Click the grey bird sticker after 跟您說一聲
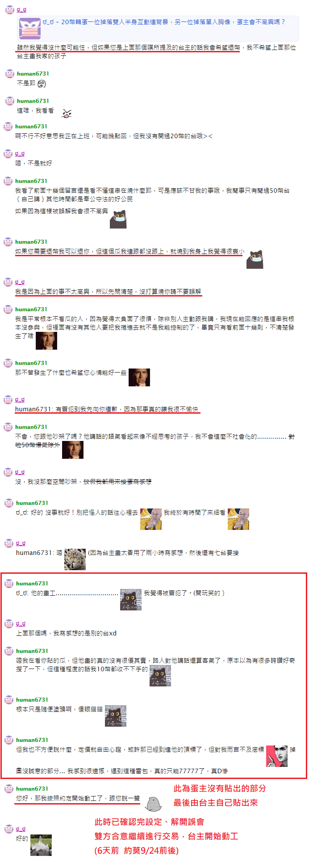 (153, 804)
